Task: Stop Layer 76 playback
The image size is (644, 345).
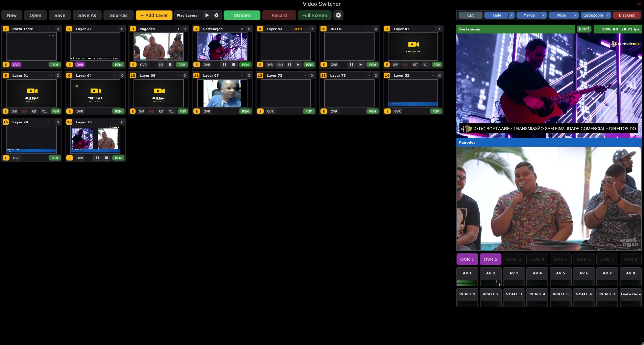Action: pos(106,158)
